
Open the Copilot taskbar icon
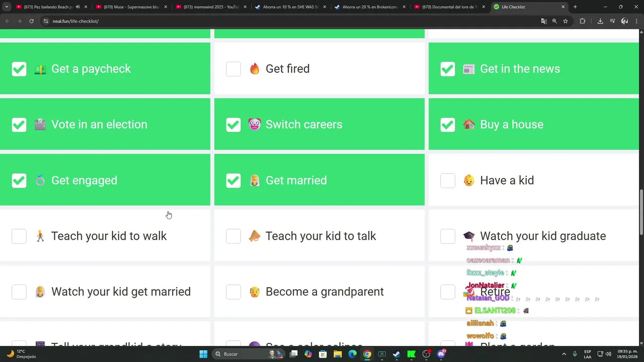coord(308,354)
